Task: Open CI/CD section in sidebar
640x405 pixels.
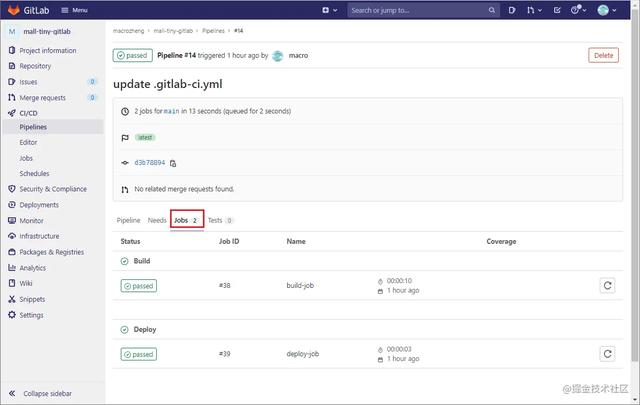Action: (28, 113)
